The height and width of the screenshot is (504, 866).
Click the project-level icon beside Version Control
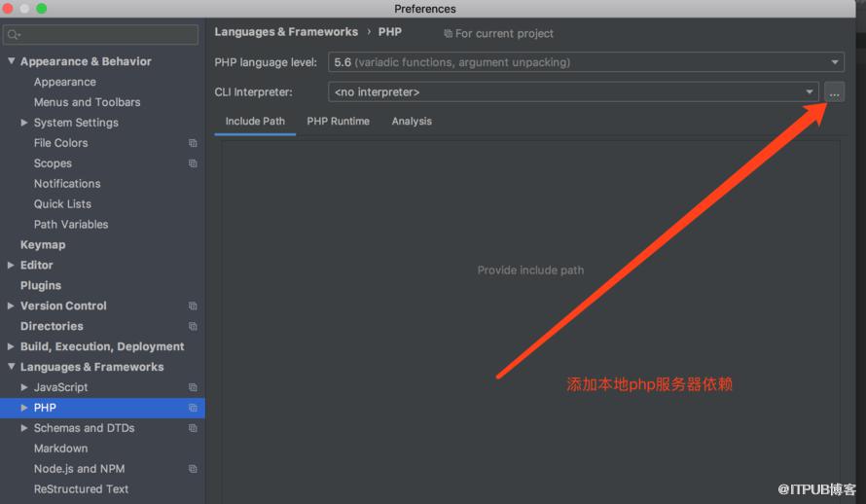pyautogui.click(x=193, y=306)
